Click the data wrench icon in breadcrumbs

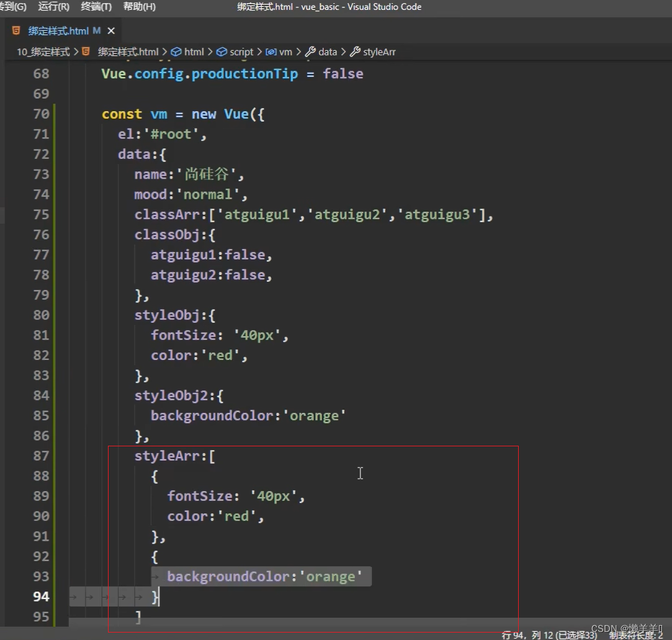pos(310,52)
